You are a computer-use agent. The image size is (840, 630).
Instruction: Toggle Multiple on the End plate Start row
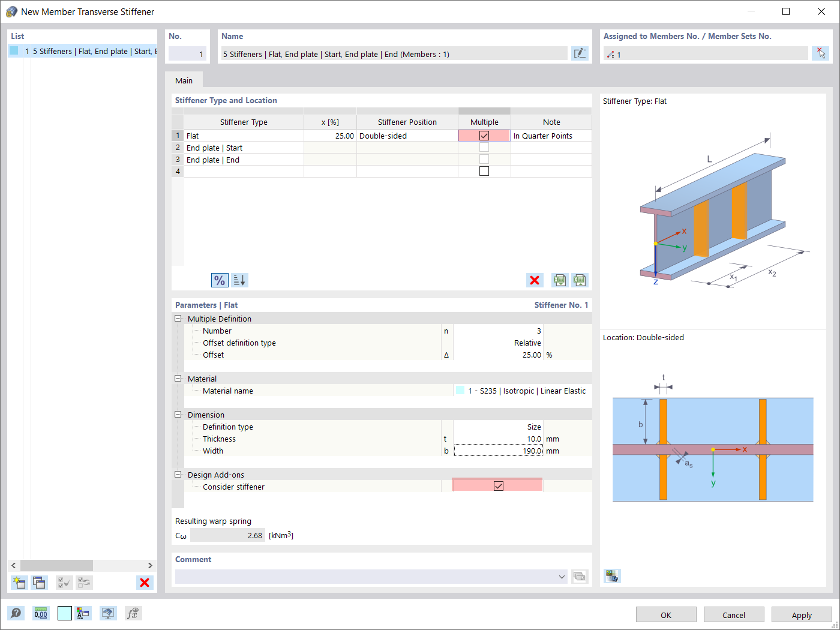(x=484, y=147)
